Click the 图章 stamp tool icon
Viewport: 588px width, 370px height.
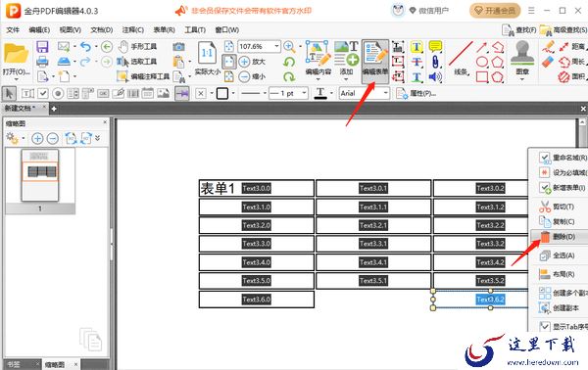[x=522, y=58]
